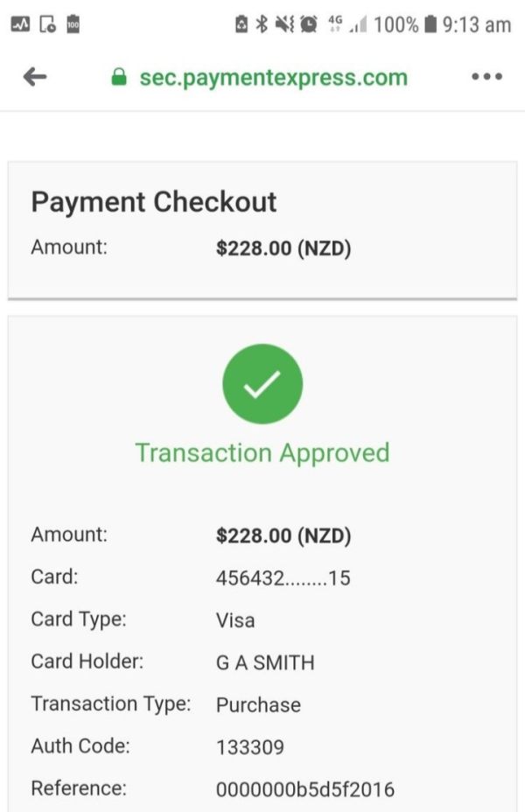Screen dimensions: 525x812
Task: Tap the 9:13 am clock
Action: tap(476, 24)
